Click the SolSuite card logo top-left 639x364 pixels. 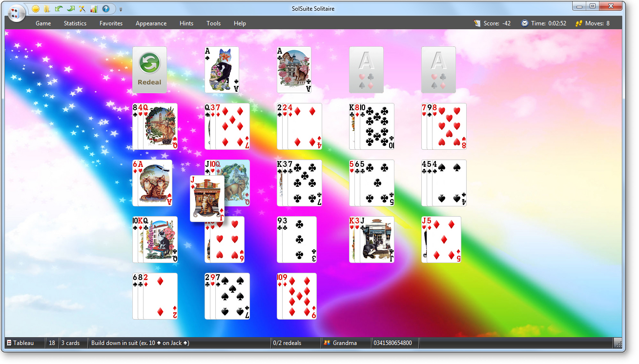16,13
